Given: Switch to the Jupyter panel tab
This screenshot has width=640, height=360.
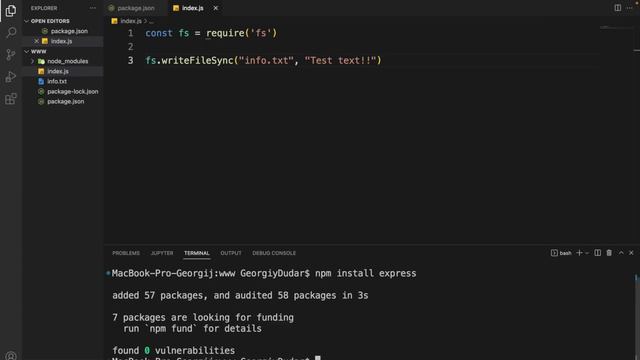Looking at the screenshot, I should (x=162, y=253).
